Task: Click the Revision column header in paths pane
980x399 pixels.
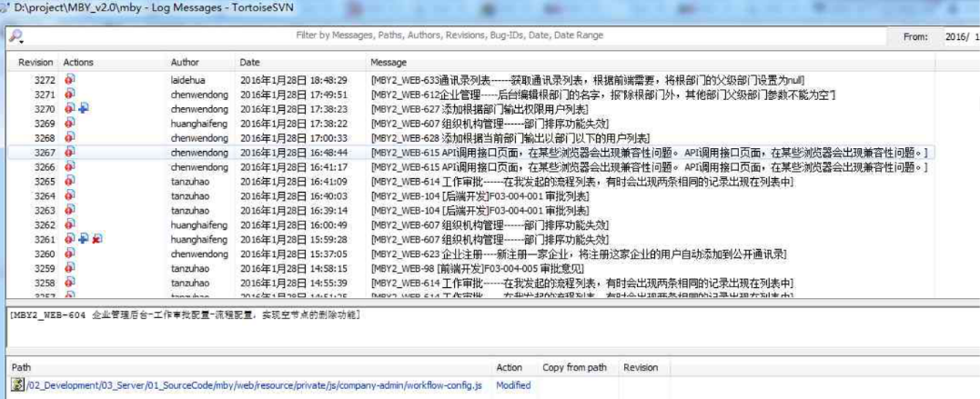Action: pos(640,367)
